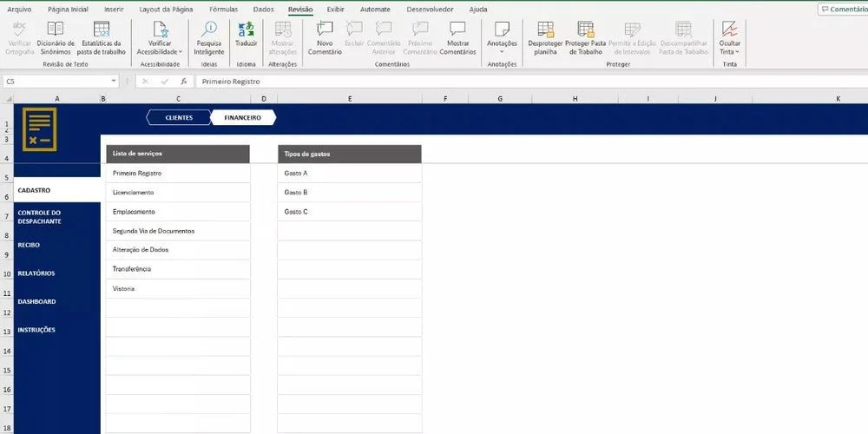This screenshot has height=434, width=868.
Task: Select the Vistoria cell
Action: click(x=178, y=288)
